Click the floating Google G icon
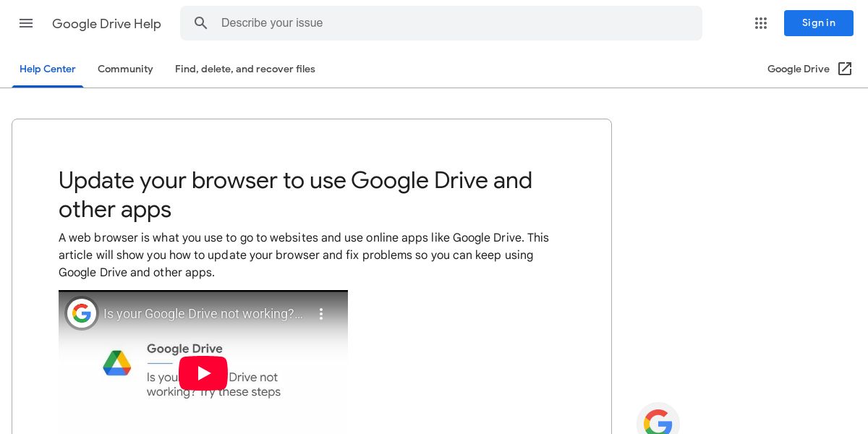 pos(658,420)
